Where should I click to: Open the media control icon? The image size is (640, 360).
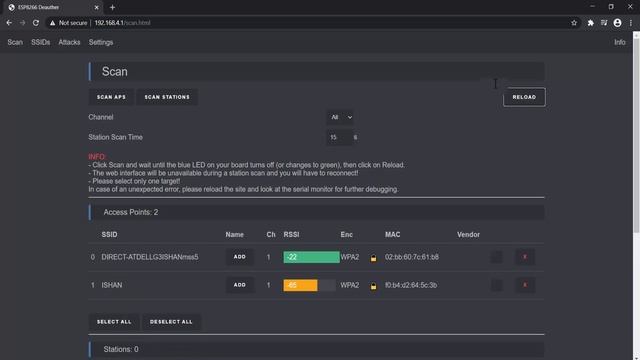click(604, 23)
